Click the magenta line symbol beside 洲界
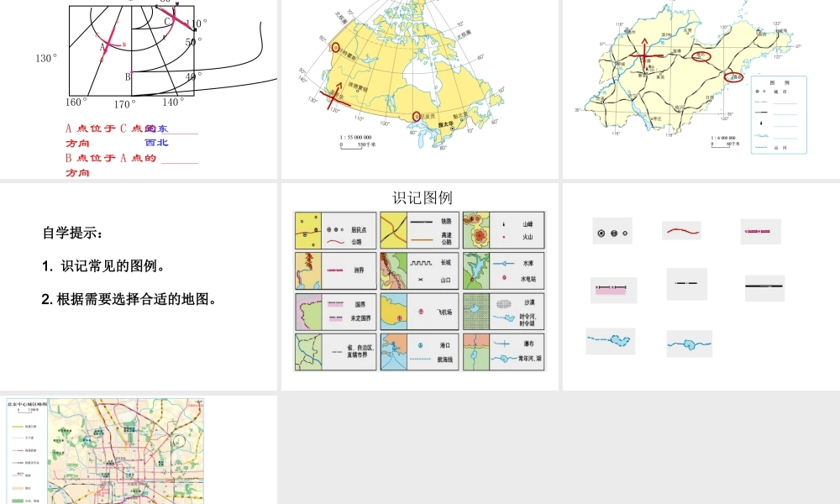The height and width of the screenshot is (504, 840). click(x=335, y=270)
